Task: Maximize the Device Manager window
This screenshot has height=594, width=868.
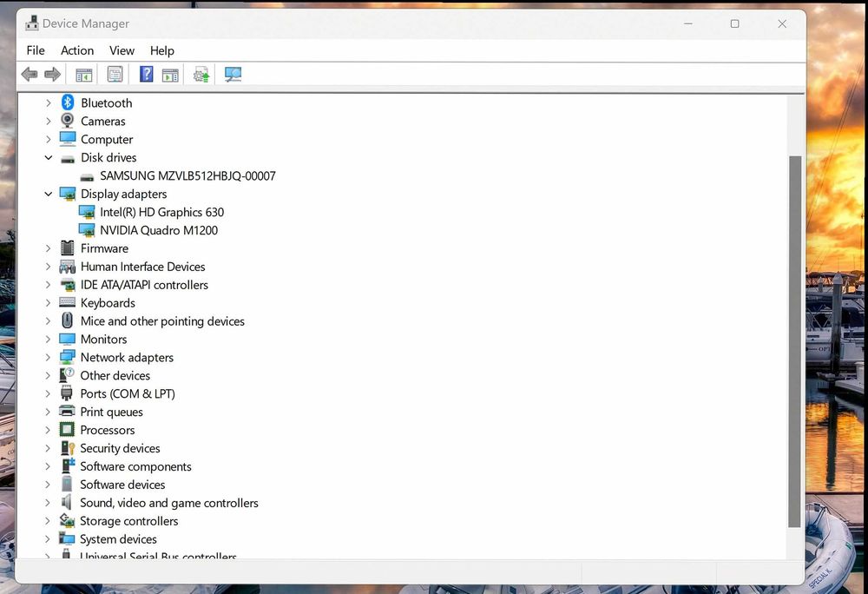Action: [x=734, y=23]
